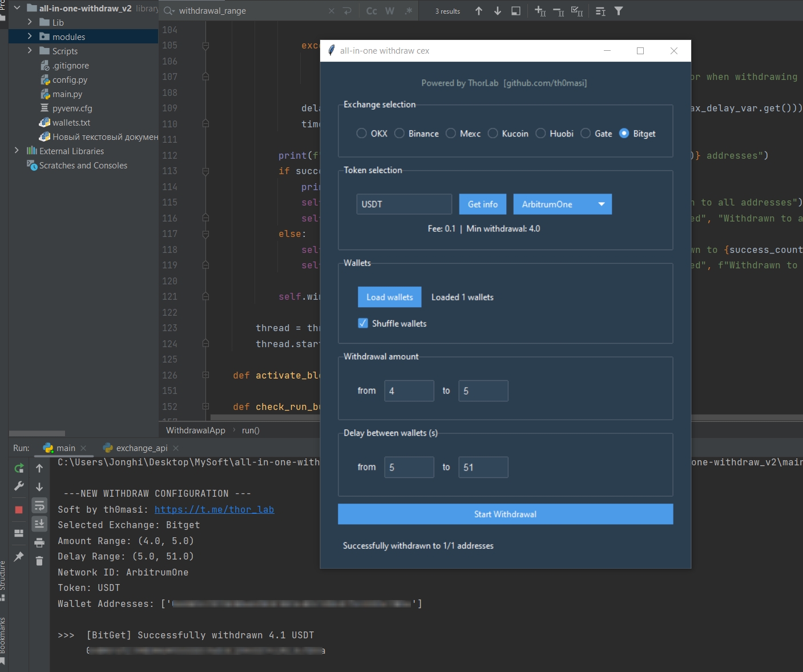
Task: Open the ArbitrumOne network dropdown
Action: 562,204
